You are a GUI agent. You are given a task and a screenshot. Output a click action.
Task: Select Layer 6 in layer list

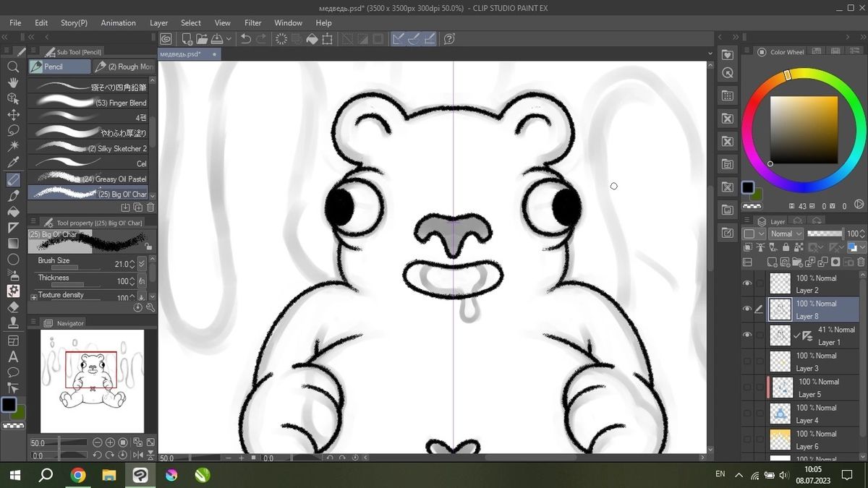pyautogui.click(x=813, y=440)
